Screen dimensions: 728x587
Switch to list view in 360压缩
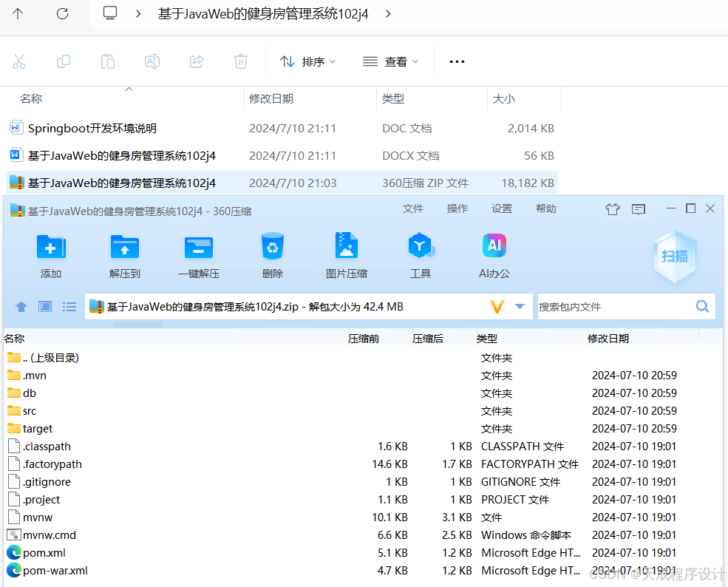point(69,306)
